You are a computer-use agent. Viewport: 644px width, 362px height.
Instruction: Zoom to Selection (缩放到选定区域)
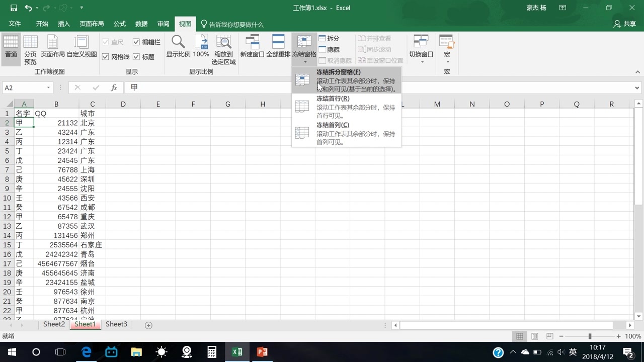pyautogui.click(x=223, y=49)
